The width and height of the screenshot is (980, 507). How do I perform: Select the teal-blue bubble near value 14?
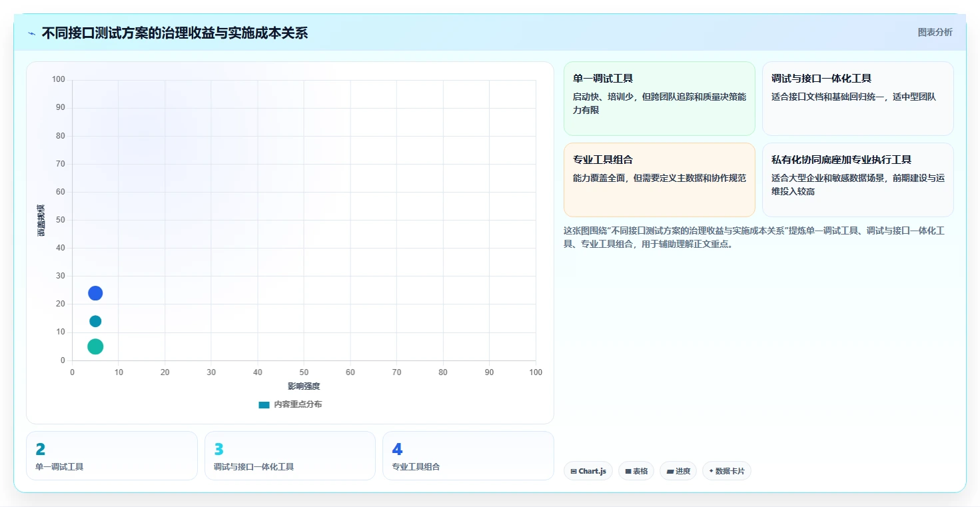[x=95, y=321]
